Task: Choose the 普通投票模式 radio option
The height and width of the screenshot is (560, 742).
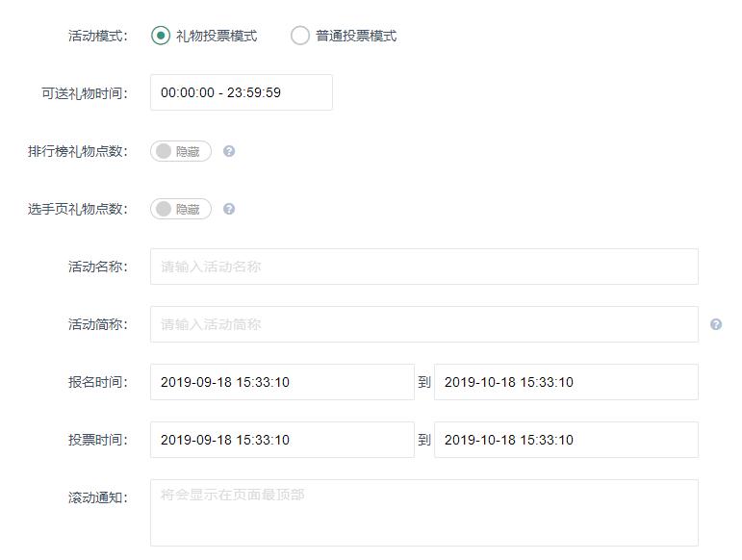Action: (300, 36)
